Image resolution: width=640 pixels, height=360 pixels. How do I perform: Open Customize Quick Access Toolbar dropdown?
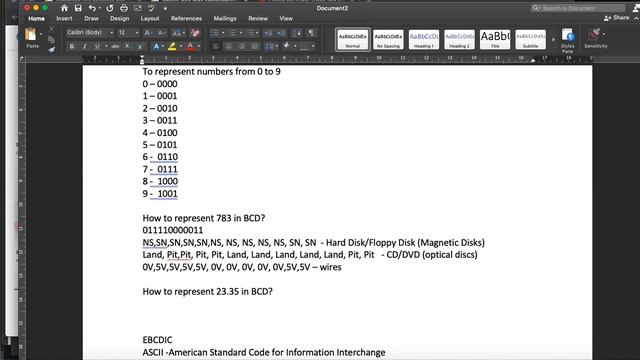165,8
